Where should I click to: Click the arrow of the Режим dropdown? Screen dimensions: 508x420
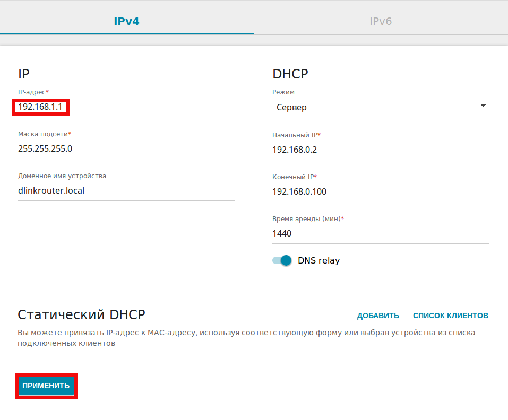[x=483, y=106]
